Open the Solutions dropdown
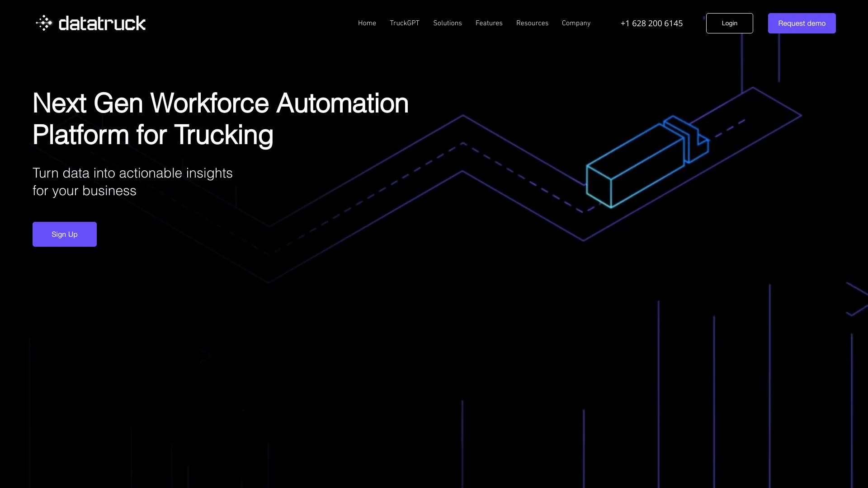Image resolution: width=868 pixels, height=488 pixels. point(448,23)
